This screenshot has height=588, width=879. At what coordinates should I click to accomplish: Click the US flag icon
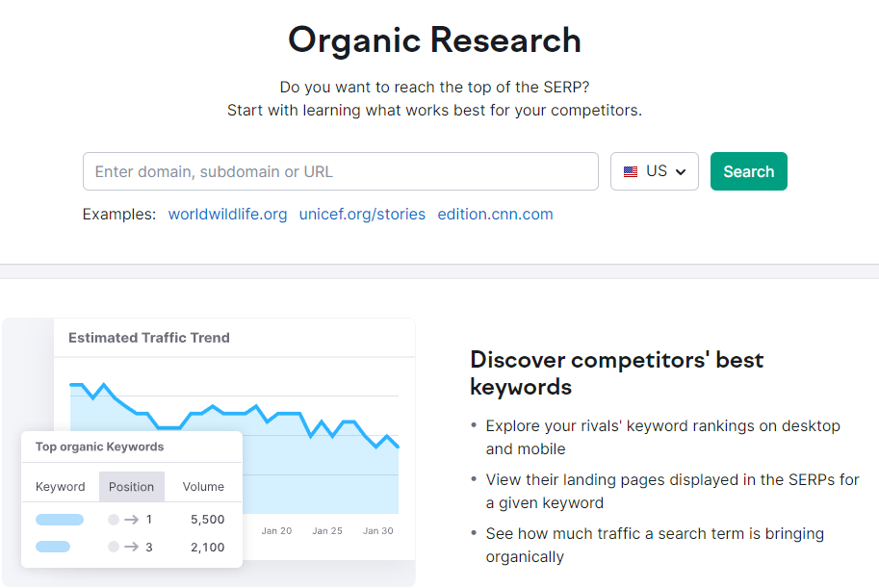tap(631, 171)
